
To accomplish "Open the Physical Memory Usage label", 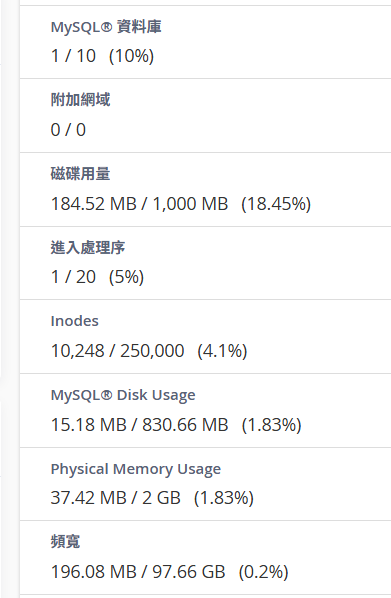I will pyautogui.click(x=136, y=469).
